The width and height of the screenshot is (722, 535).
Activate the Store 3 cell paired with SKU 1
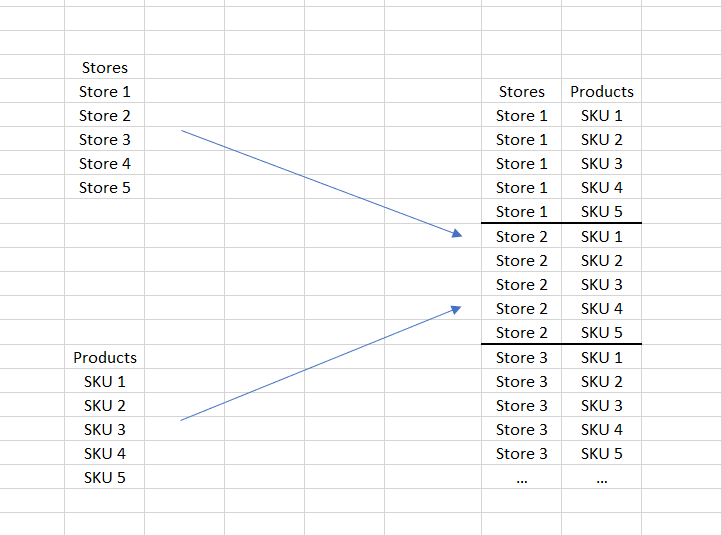coord(522,358)
